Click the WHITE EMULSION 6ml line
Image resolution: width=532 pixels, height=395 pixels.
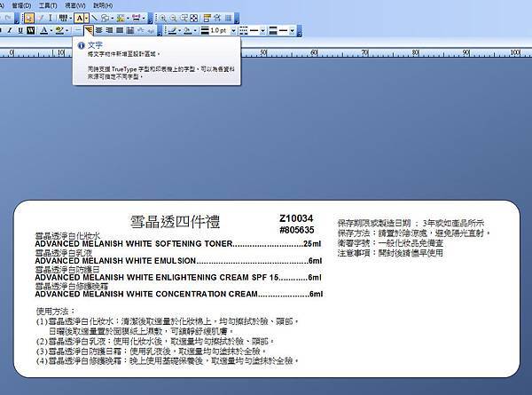(178, 260)
